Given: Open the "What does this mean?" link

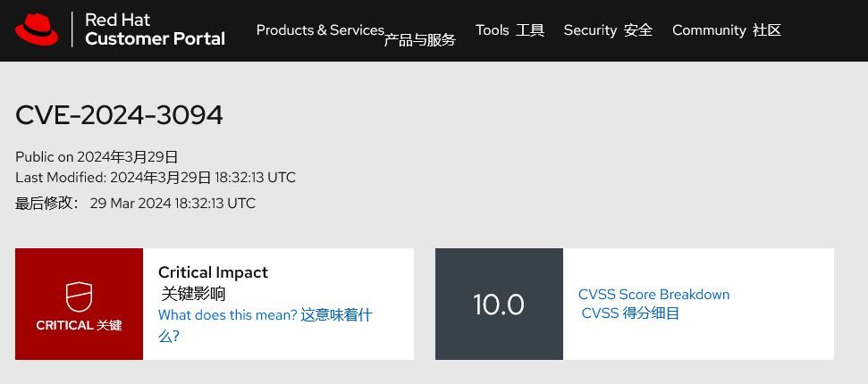Looking at the screenshot, I should click(x=227, y=314).
